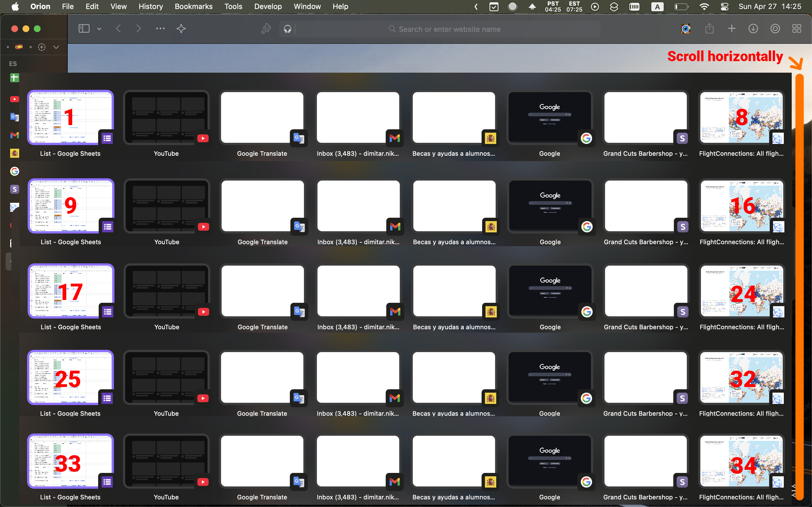Click the headphones audio icon near the address bar
Image resolution: width=812 pixels, height=507 pixels.
[x=288, y=29]
